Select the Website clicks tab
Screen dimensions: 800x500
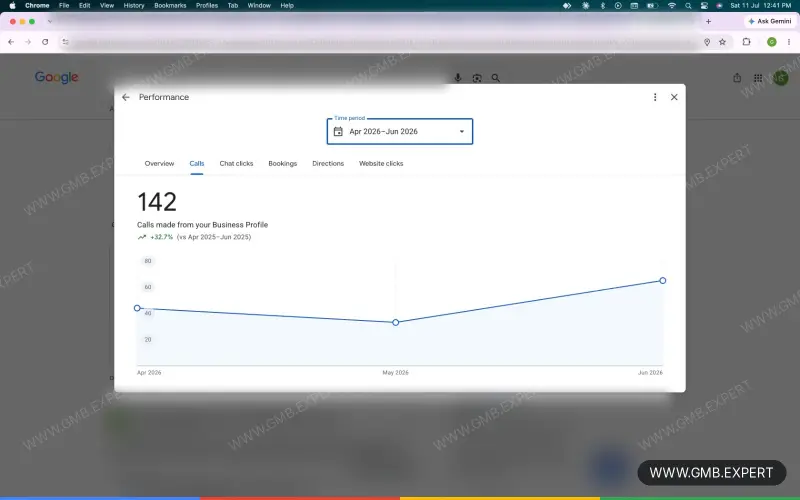point(381,163)
